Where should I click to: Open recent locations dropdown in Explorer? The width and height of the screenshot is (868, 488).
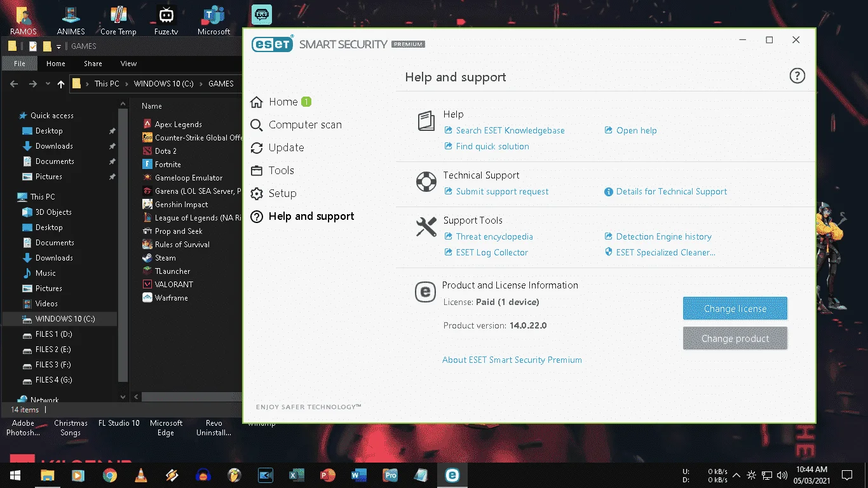tap(47, 84)
